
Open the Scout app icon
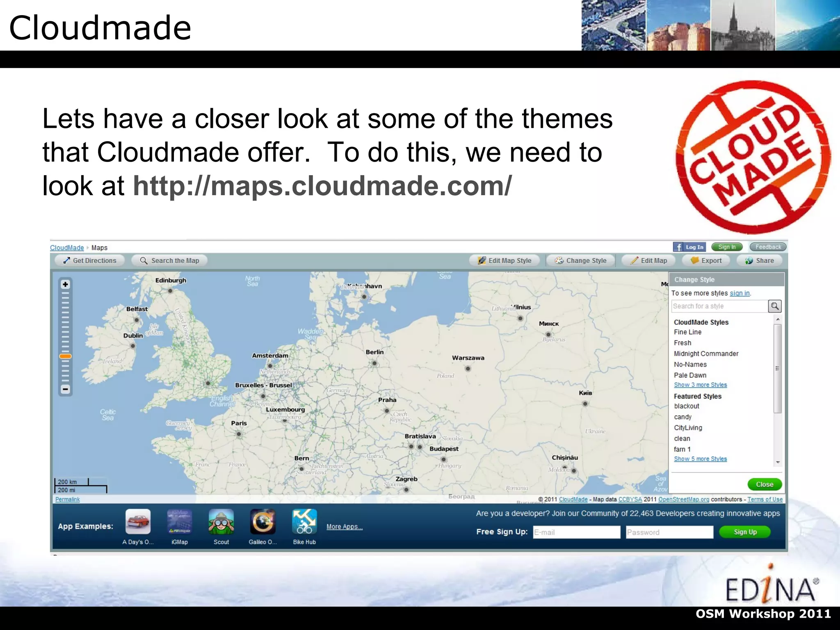pos(221,522)
